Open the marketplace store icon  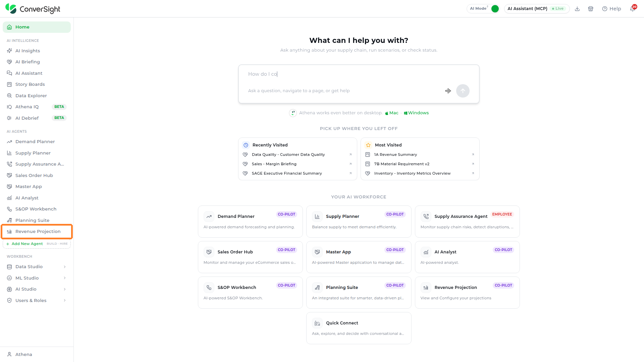[591, 9]
